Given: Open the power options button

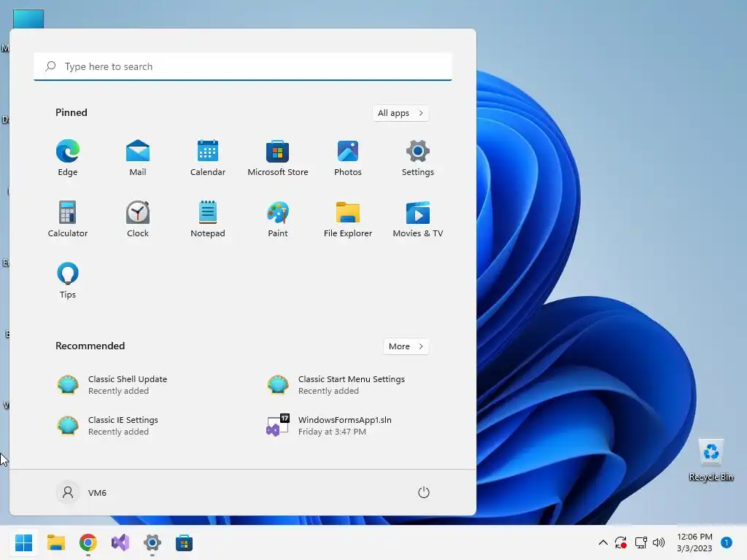Looking at the screenshot, I should 424,492.
